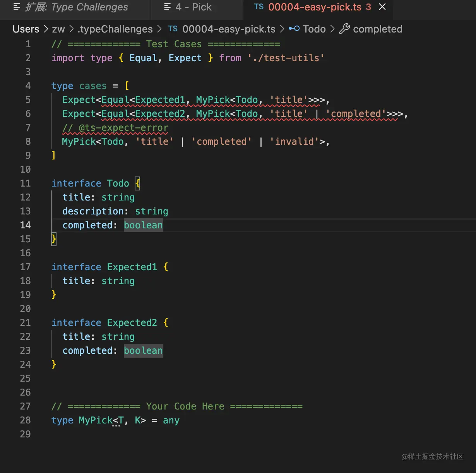Click the list icon on '4 - Pick' tab
The height and width of the screenshot is (473, 476).
pyautogui.click(x=167, y=7)
